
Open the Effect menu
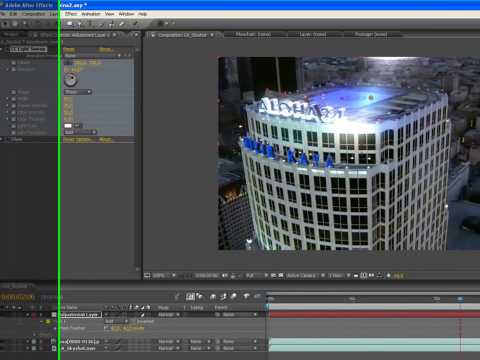pos(71,14)
